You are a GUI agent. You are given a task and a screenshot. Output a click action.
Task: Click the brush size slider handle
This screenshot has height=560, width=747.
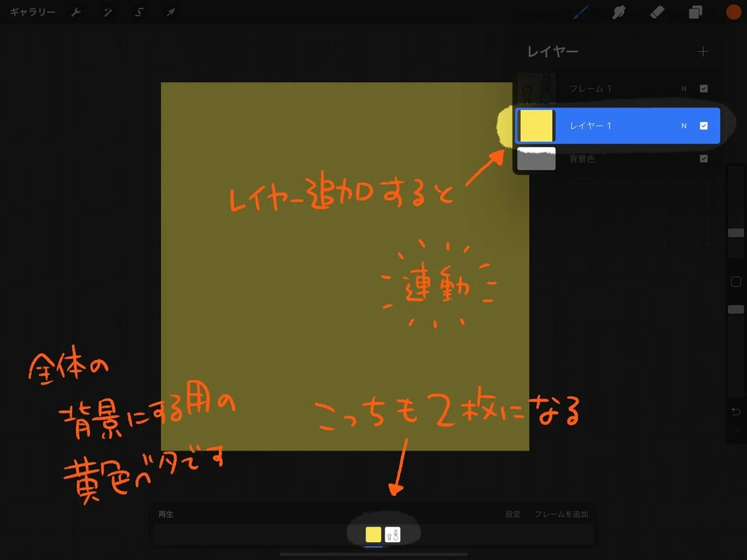736,233
